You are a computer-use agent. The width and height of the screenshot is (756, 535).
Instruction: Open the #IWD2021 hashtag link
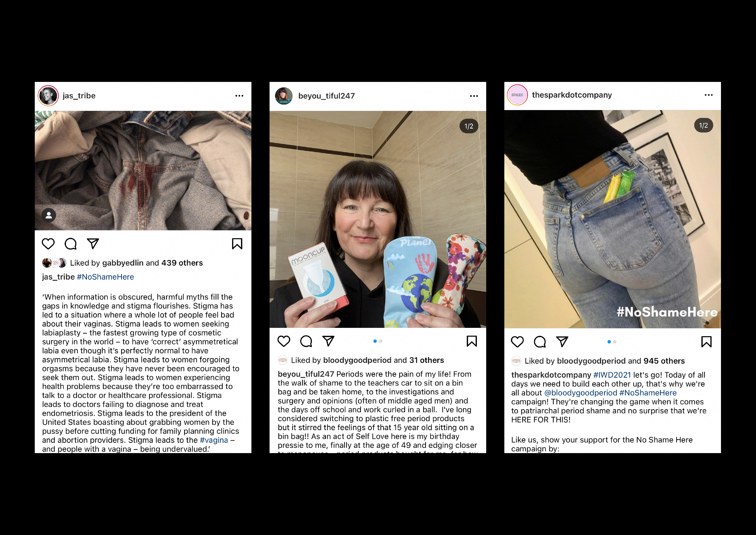[x=612, y=375]
